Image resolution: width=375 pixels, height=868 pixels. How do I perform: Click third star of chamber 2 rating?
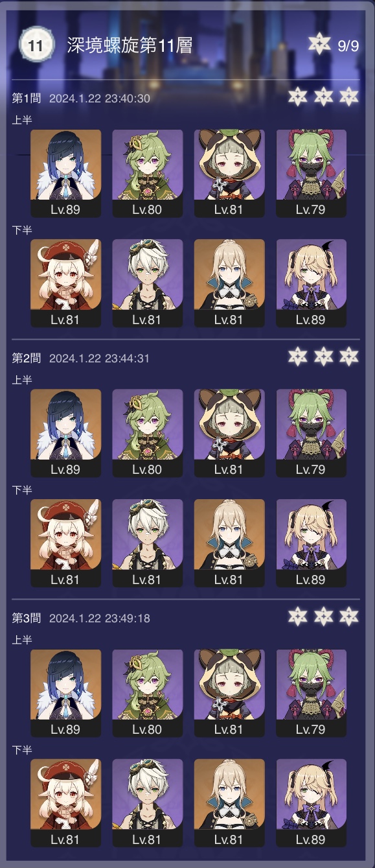tap(348, 357)
